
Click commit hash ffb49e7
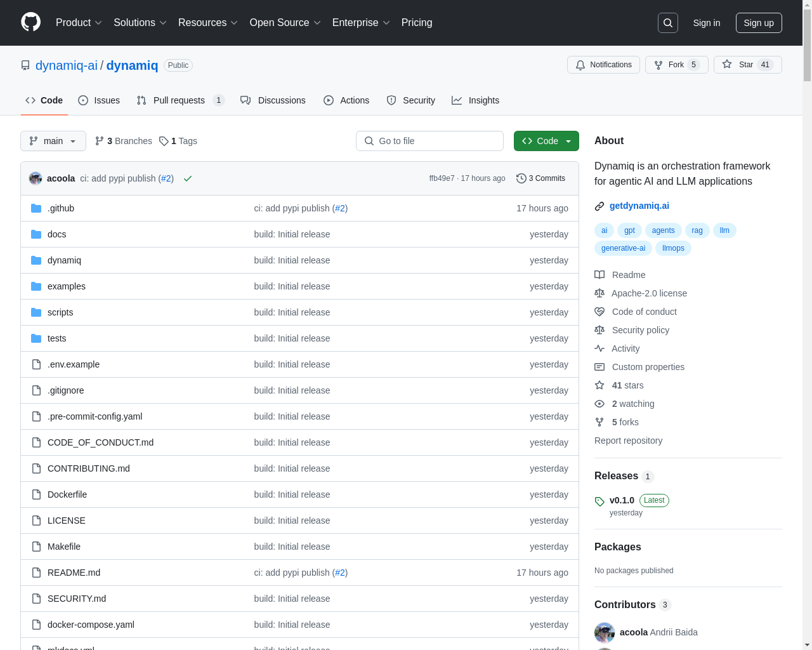pyautogui.click(x=442, y=178)
